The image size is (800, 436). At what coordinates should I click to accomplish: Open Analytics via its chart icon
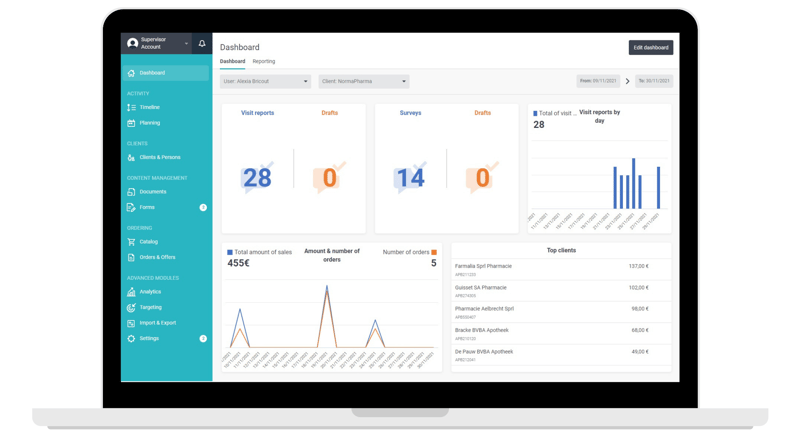point(131,292)
